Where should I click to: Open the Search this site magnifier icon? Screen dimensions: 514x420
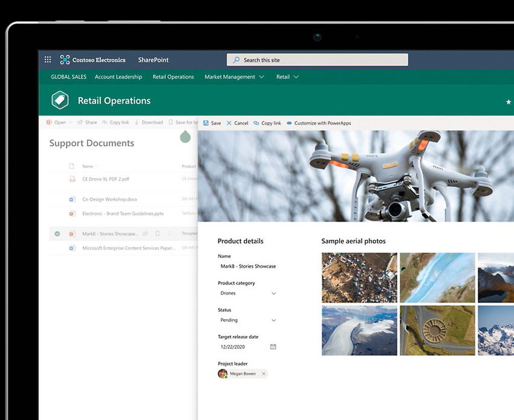pyautogui.click(x=236, y=60)
